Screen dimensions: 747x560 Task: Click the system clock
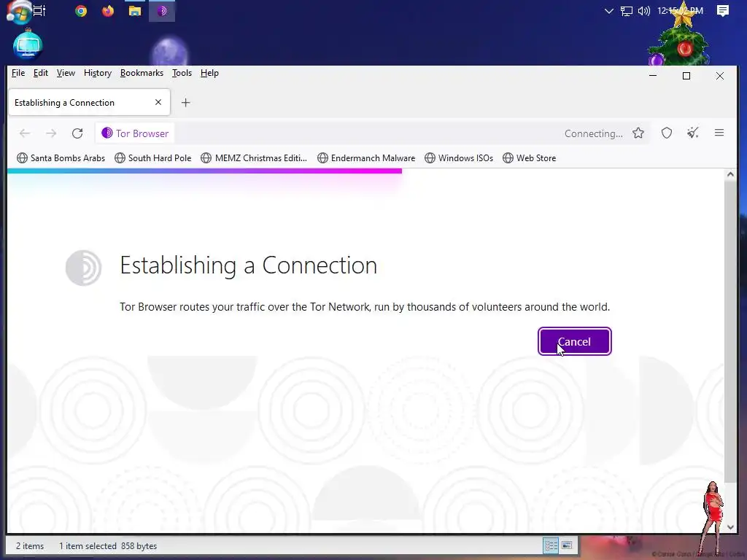680,10
